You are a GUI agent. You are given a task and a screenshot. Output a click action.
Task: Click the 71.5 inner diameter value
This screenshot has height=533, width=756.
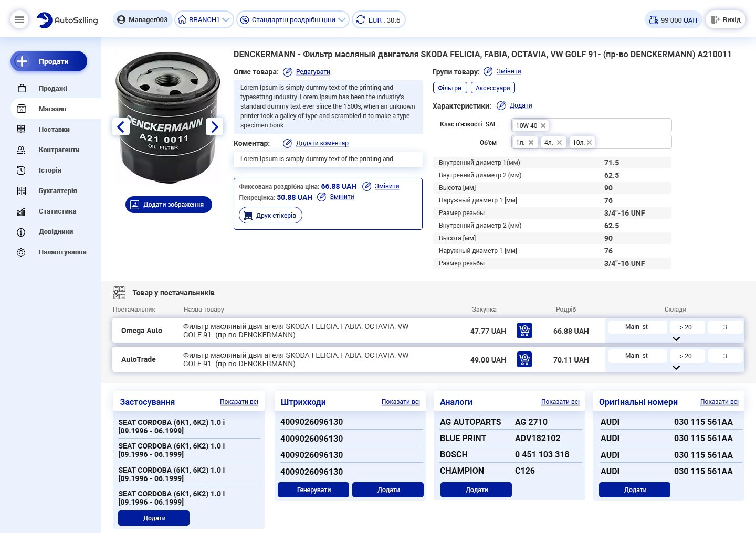[x=612, y=163]
